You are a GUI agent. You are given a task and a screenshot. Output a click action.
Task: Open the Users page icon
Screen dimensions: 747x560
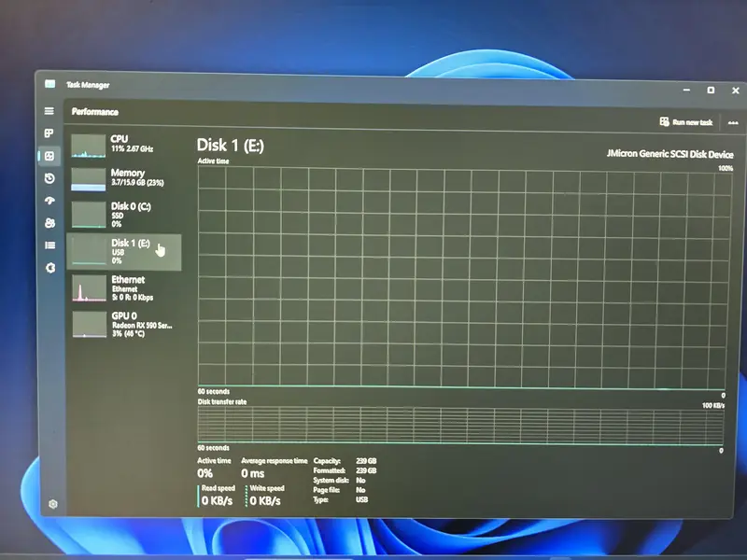coord(49,223)
